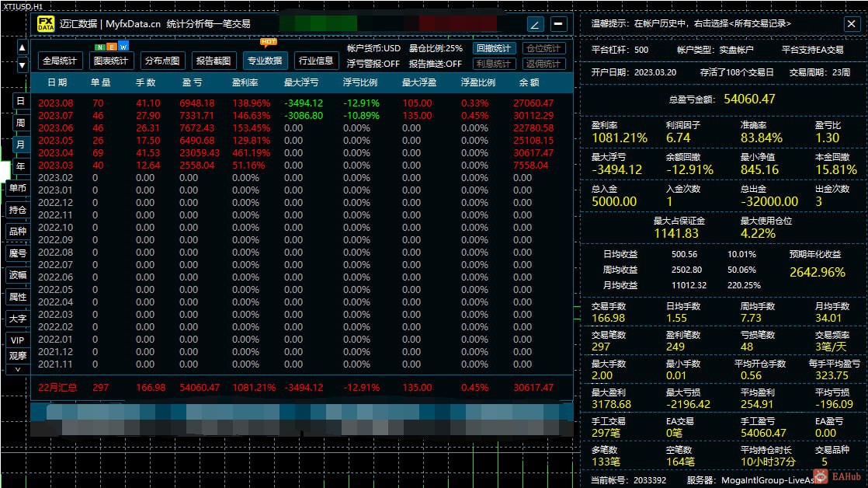
Task: Select the 2023.04 row date
Action: 55,153
